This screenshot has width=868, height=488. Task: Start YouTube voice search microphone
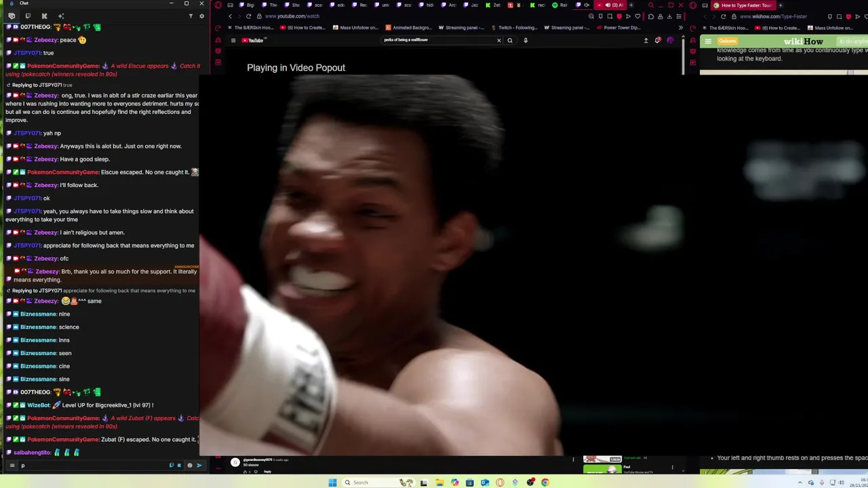point(526,41)
